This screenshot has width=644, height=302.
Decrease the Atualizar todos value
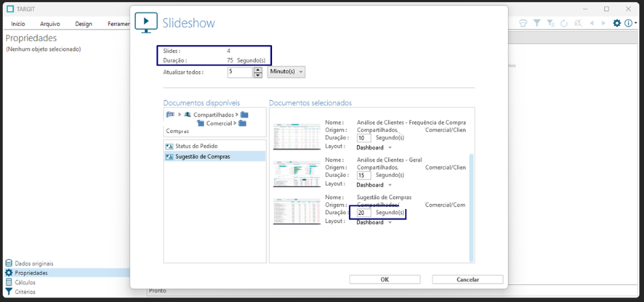(x=258, y=75)
